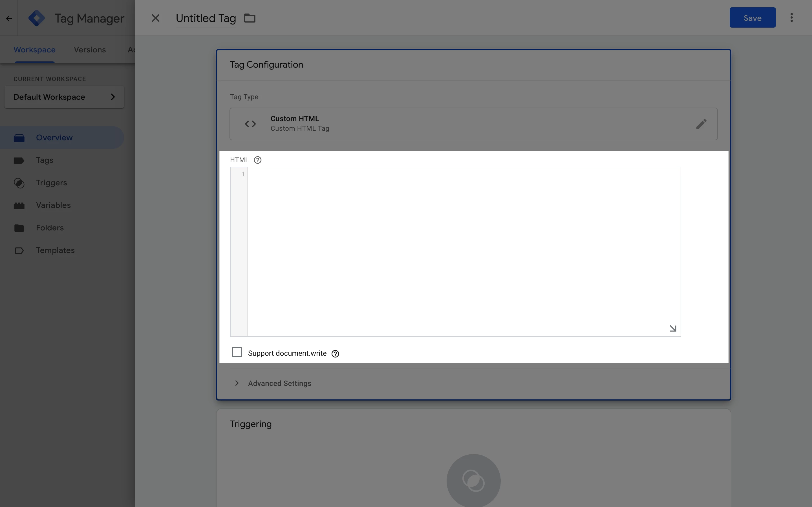Save the new tag
The image size is (812, 507).
tap(752, 18)
